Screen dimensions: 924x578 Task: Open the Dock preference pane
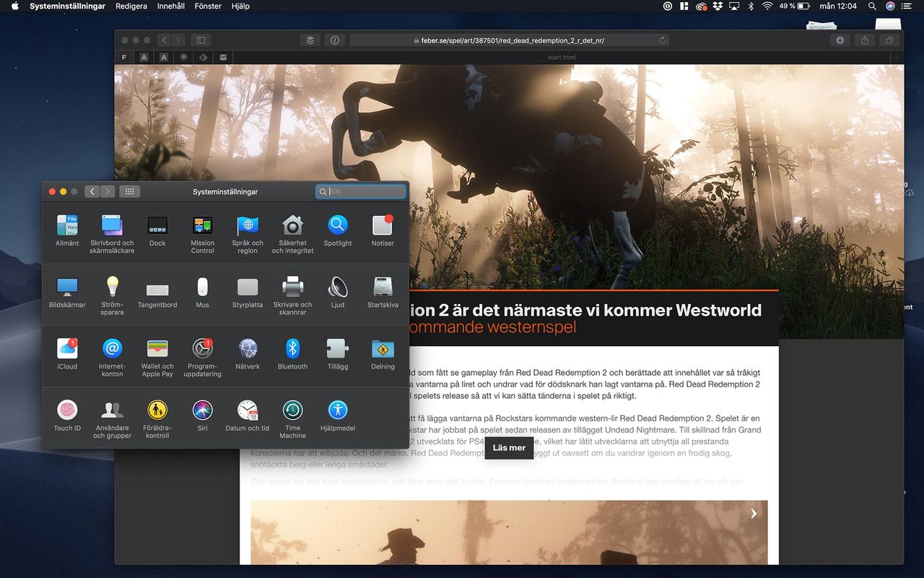click(x=157, y=231)
